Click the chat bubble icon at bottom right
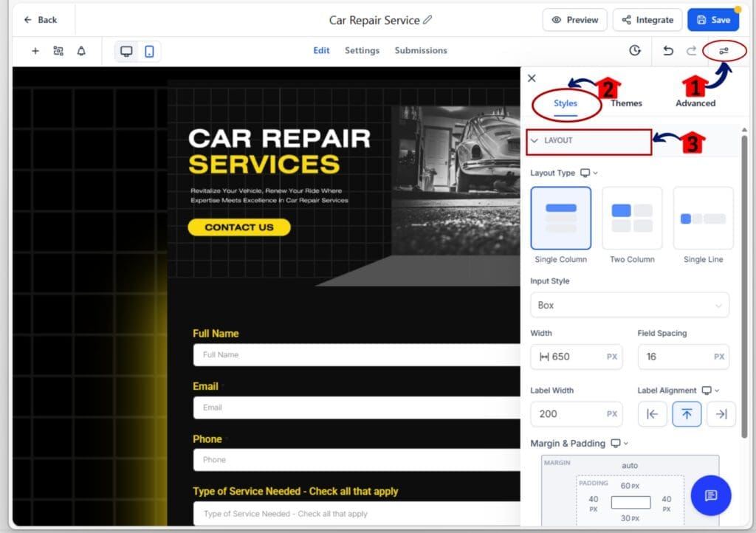The height and width of the screenshot is (533, 756). point(710,495)
